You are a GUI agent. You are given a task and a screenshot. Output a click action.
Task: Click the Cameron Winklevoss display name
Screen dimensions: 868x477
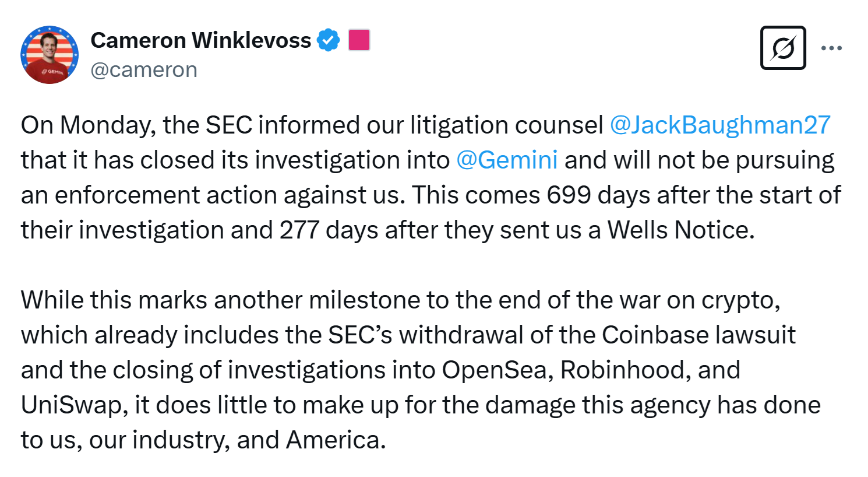pos(201,40)
